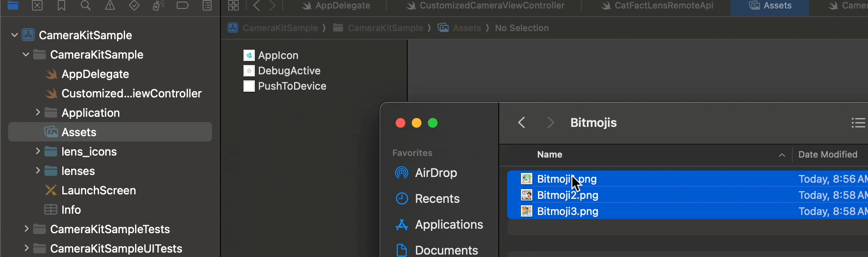Collapse the CameraKitSample project root

pyautogui.click(x=15, y=35)
